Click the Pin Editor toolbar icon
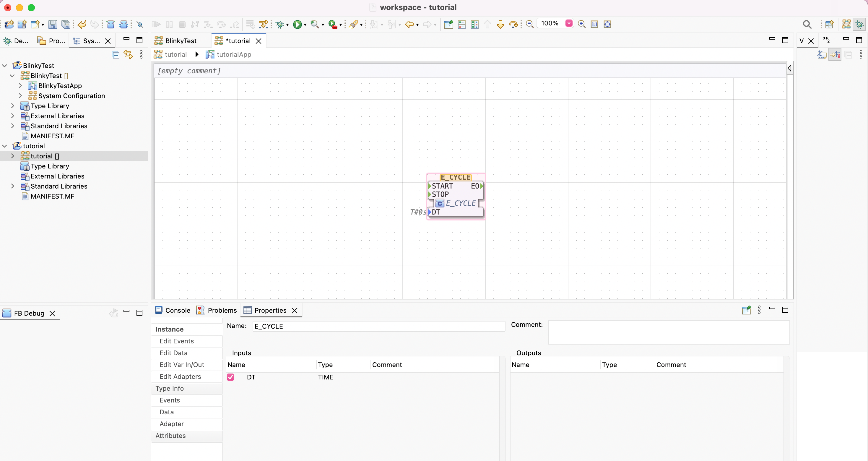 tap(448, 24)
